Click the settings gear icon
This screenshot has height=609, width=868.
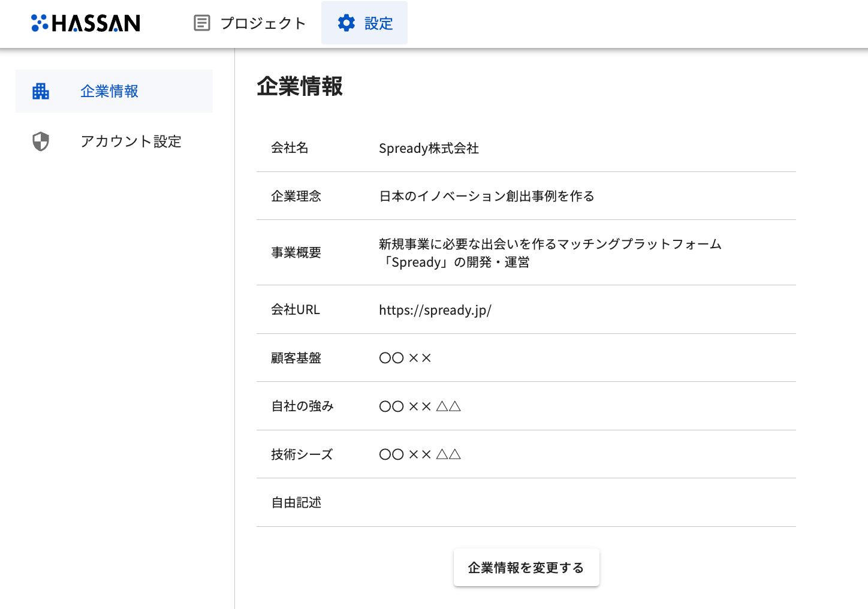(x=346, y=23)
